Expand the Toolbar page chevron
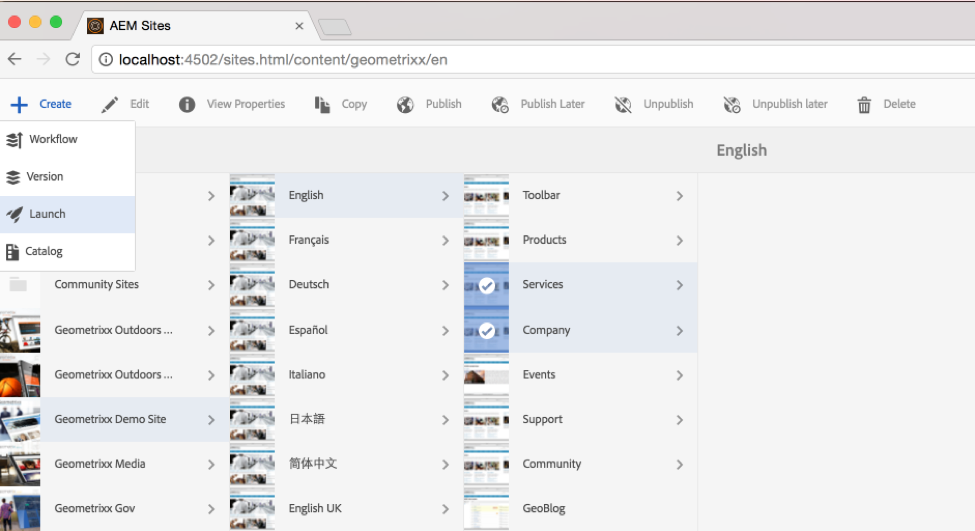975x531 pixels. [679, 196]
